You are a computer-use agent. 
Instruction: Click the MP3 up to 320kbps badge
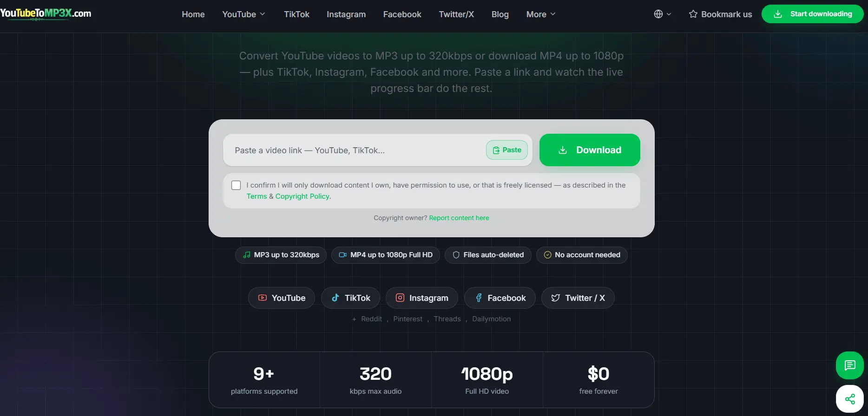281,255
